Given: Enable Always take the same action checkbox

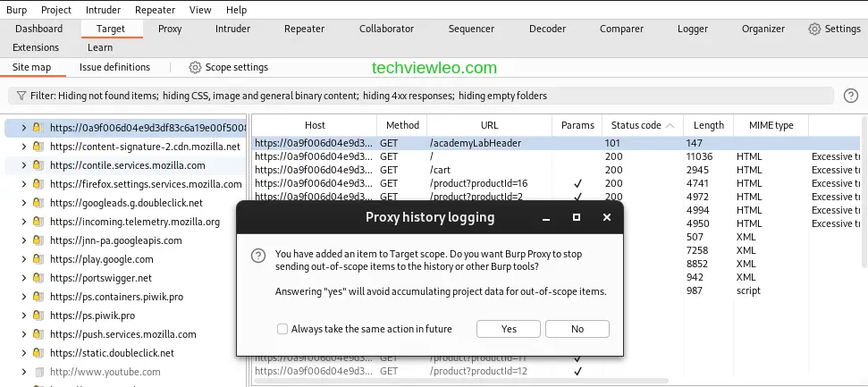Looking at the screenshot, I should click(x=282, y=329).
